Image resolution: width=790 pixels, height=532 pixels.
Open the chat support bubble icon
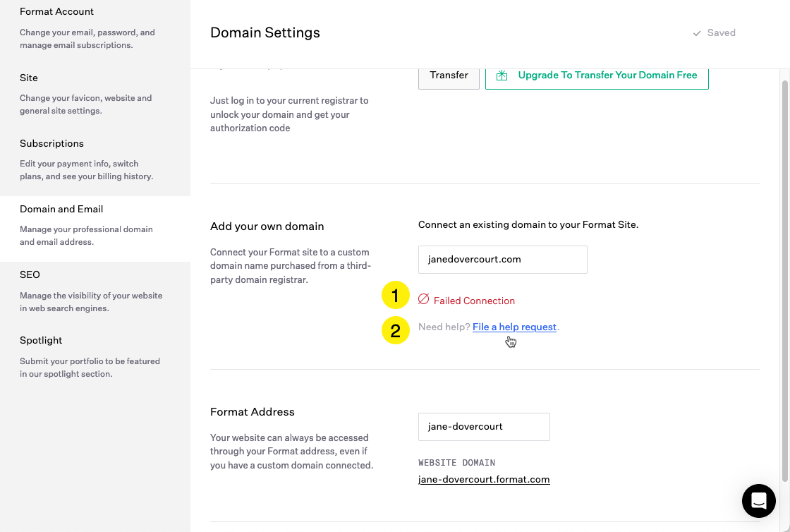[758, 501]
